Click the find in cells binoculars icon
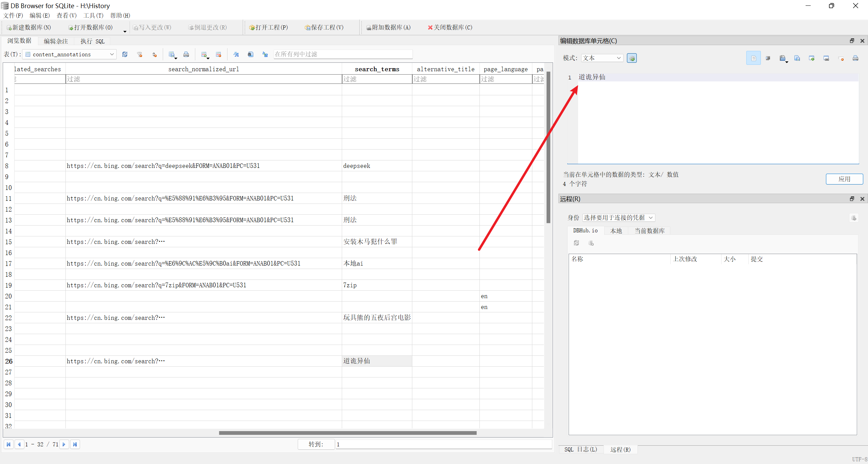The image size is (868, 464). 251,54
